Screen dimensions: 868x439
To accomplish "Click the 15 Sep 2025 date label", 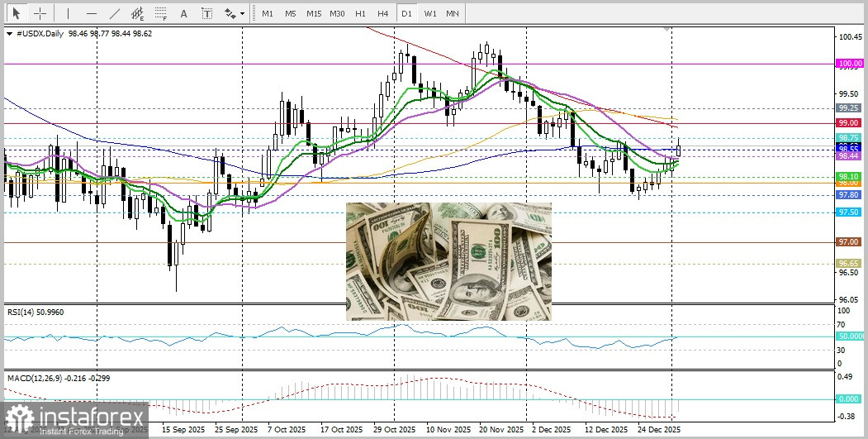I will tap(183, 430).
